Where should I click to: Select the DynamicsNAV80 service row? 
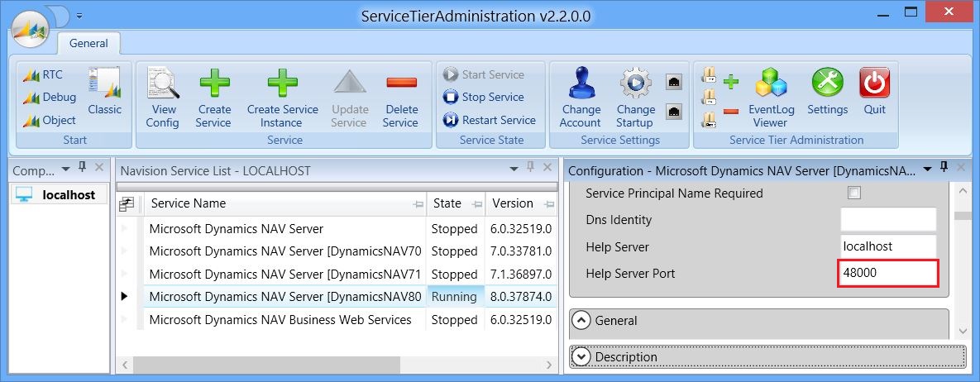coord(337,296)
